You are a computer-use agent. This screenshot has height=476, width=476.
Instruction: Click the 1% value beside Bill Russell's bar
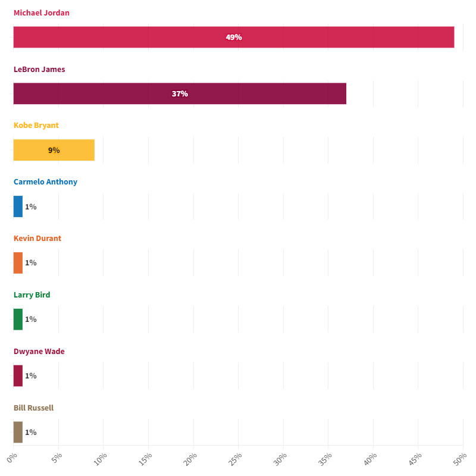(31, 432)
